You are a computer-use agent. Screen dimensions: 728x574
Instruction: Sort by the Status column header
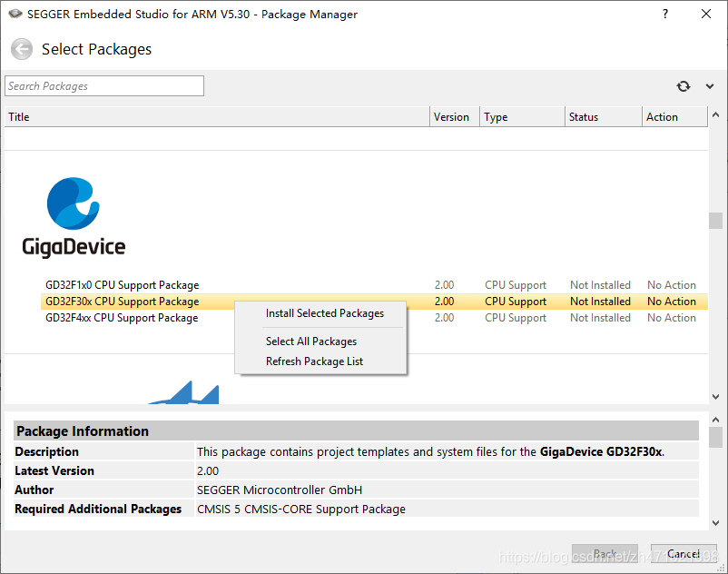(x=604, y=116)
